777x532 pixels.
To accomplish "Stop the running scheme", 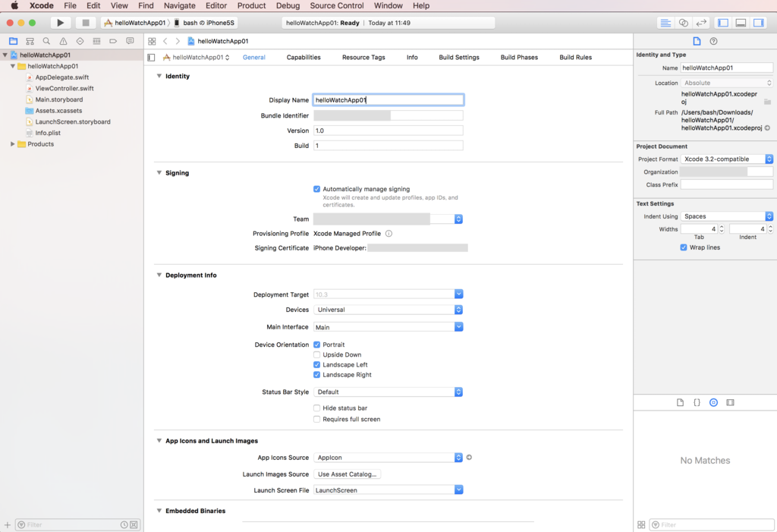I will coord(85,23).
